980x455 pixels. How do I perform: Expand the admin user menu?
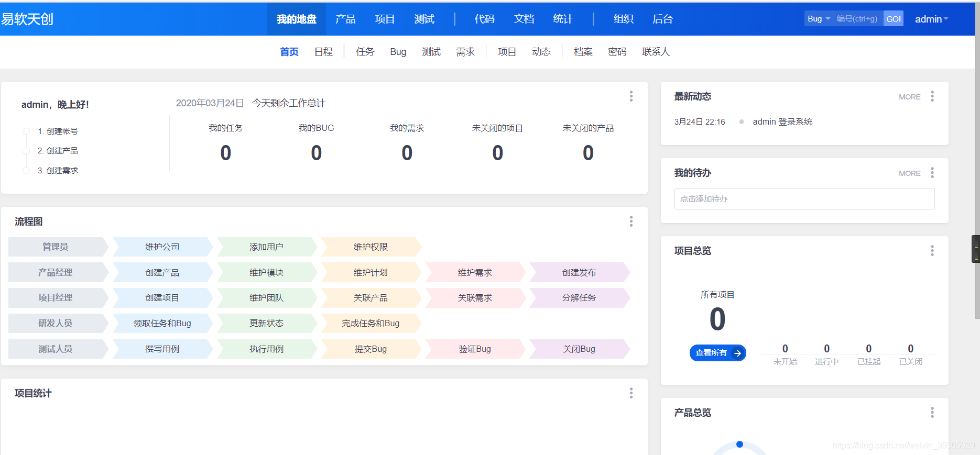931,19
